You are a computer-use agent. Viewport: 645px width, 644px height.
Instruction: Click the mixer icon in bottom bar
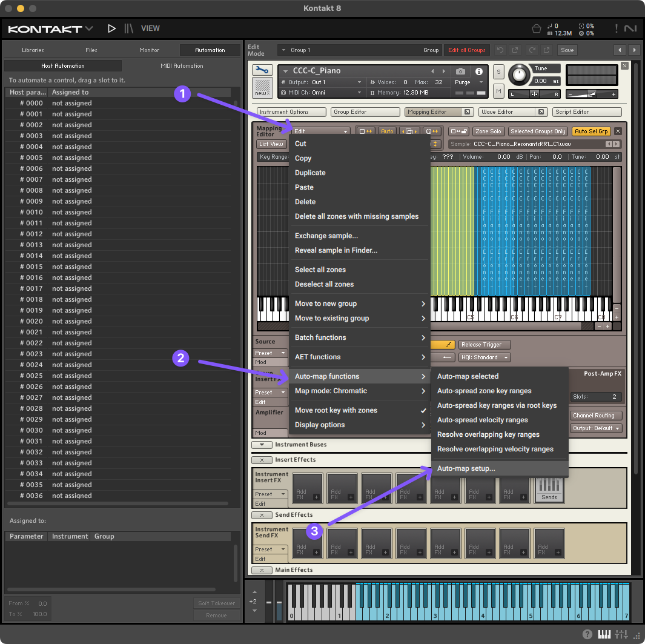tap(621, 634)
